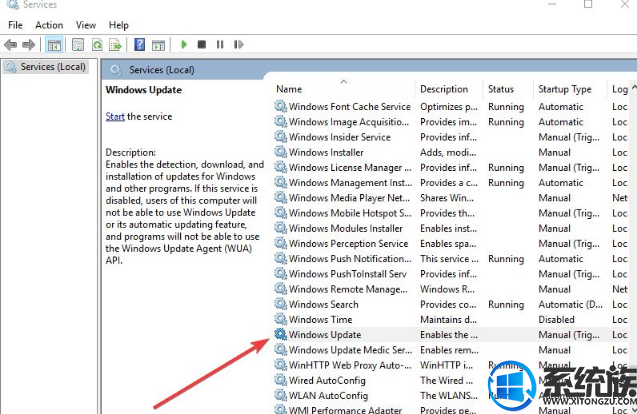
Task: Click gear icon beside Windows Time
Action: coord(280,319)
